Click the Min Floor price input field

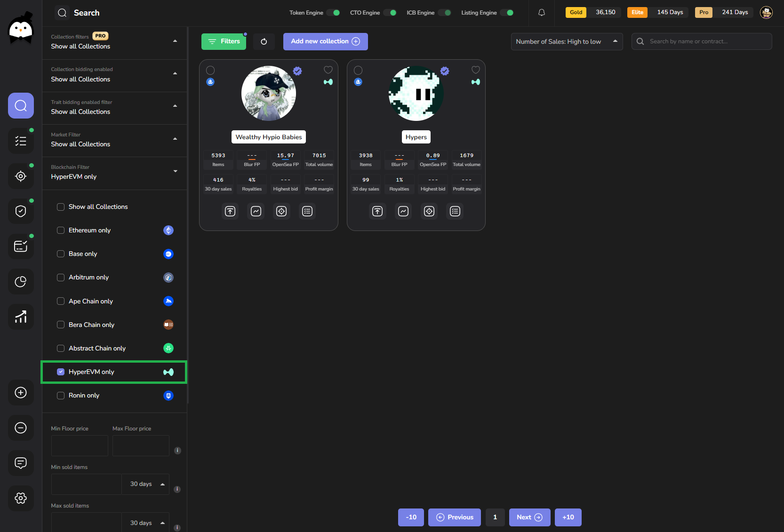click(x=80, y=445)
